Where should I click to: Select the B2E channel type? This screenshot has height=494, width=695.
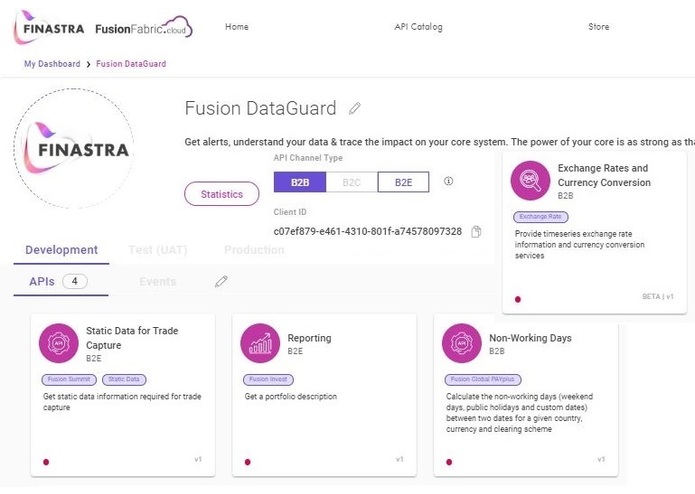[x=403, y=182]
